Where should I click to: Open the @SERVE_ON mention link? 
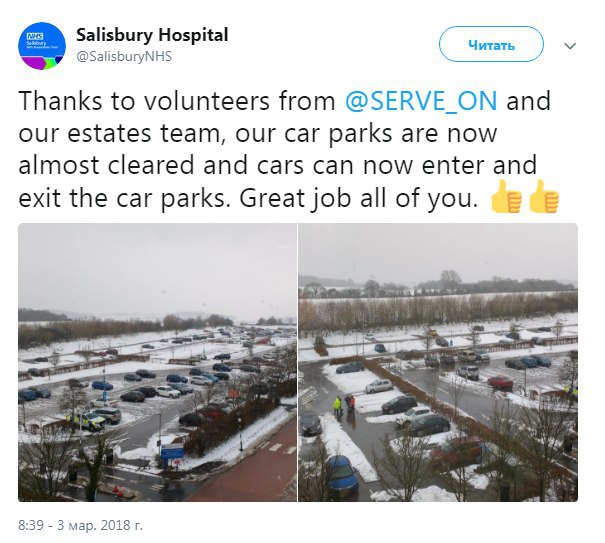[421, 101]
